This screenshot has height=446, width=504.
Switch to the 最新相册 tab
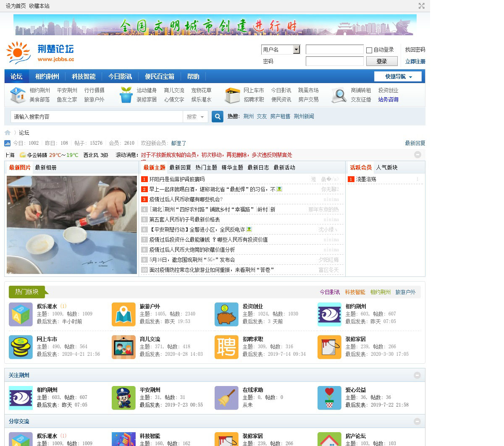click(46, 167)
